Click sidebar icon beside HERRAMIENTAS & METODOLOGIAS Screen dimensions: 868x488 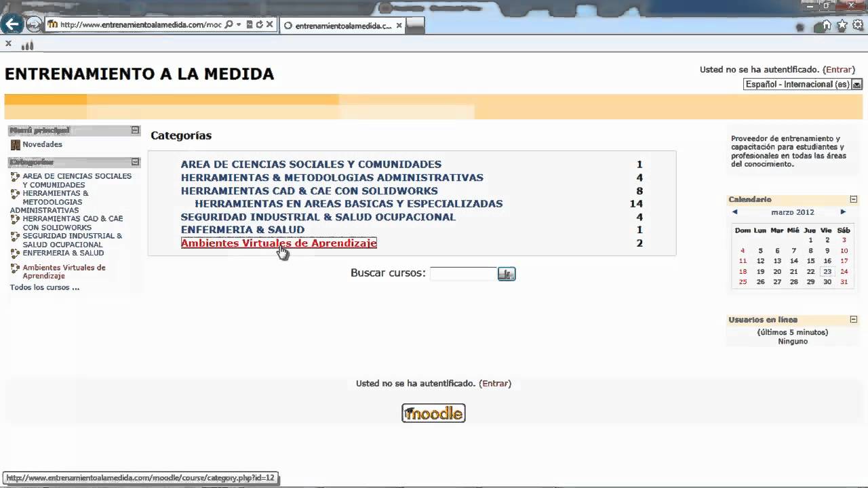click(x=15, y=194)
